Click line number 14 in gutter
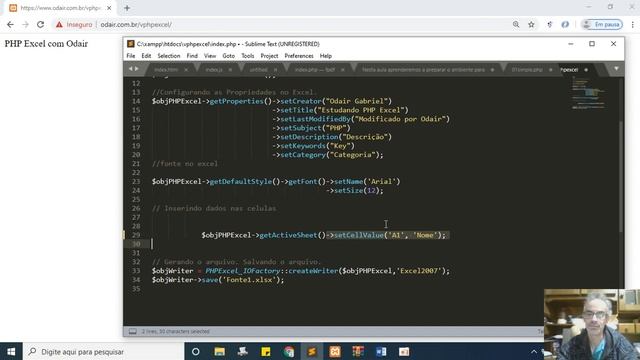Image resolution: width=640 pixels, height=360 pixels. tap(136, 101)
